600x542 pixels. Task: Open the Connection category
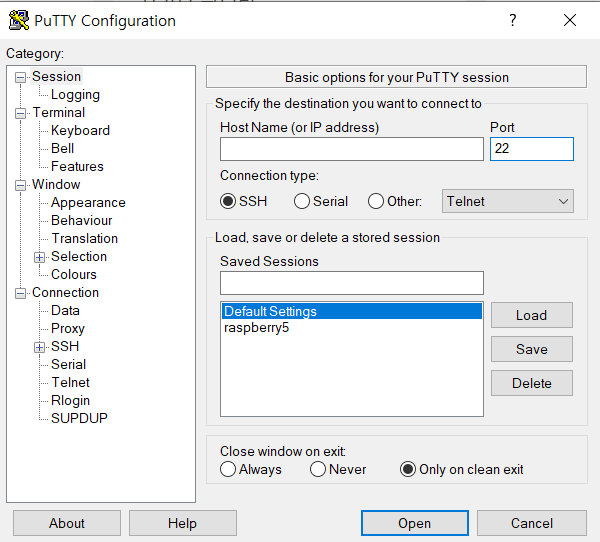pyautogui.click(x=65, y=292)
